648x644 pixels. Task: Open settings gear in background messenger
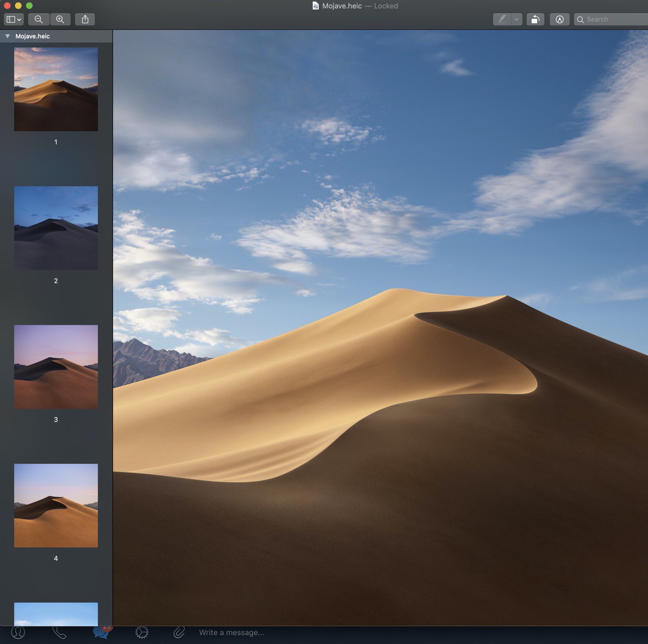point(142,633)
